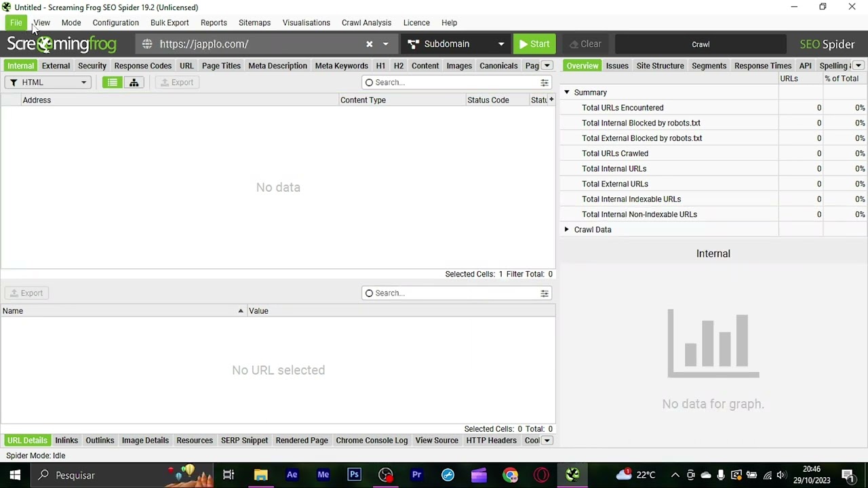The image size is (868, 488).
Task: Open After Effects from taskbar
Action: click(292, 475)
